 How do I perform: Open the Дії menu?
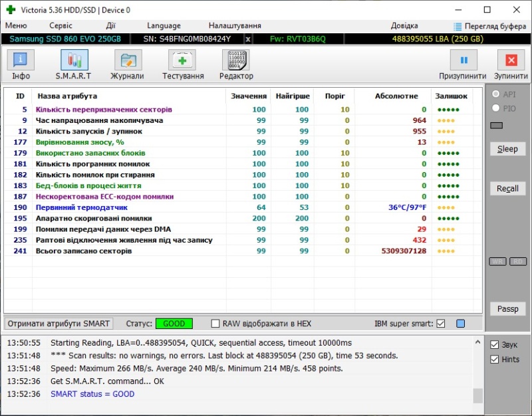(x=110, y=26)
